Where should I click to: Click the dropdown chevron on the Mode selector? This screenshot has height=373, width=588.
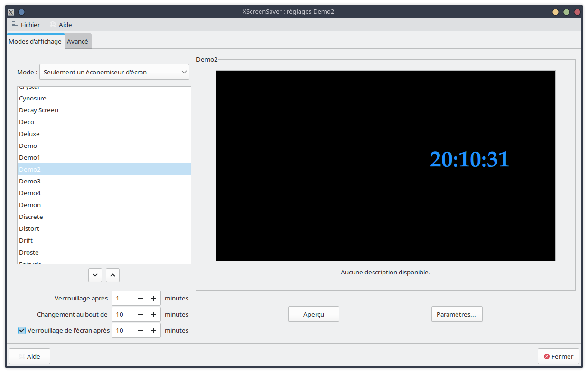coord(184,72)
